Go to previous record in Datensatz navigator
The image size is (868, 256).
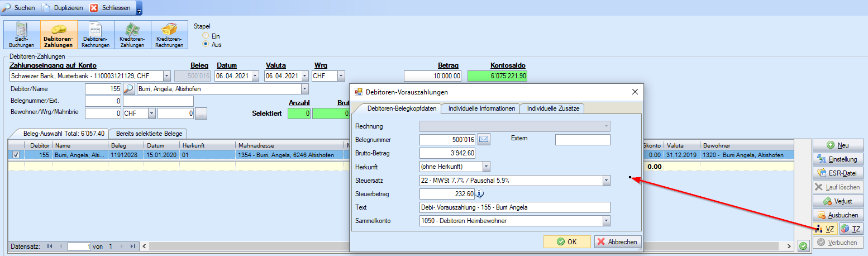pyautogui.click(x=61, y=246)
